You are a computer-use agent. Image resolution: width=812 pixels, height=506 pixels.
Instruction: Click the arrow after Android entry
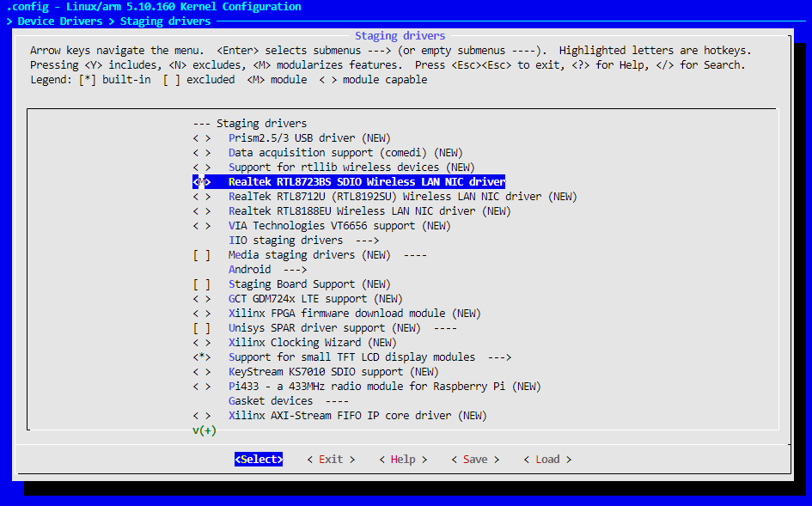296,269
